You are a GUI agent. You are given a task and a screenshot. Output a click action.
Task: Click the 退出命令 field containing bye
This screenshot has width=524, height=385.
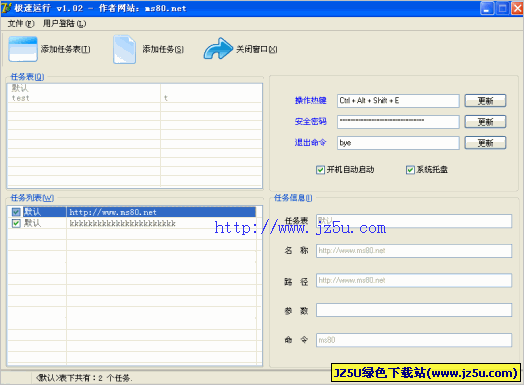click(398, 143)
